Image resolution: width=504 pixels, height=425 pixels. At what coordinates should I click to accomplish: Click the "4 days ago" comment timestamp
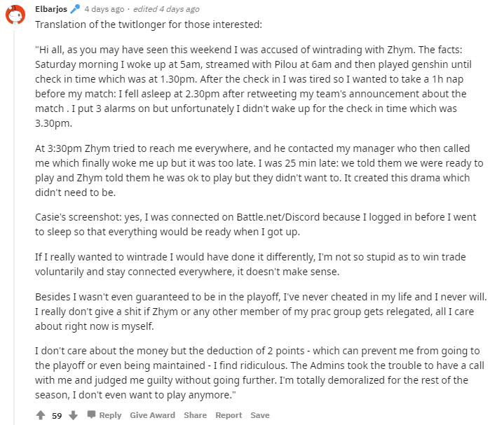104,9
